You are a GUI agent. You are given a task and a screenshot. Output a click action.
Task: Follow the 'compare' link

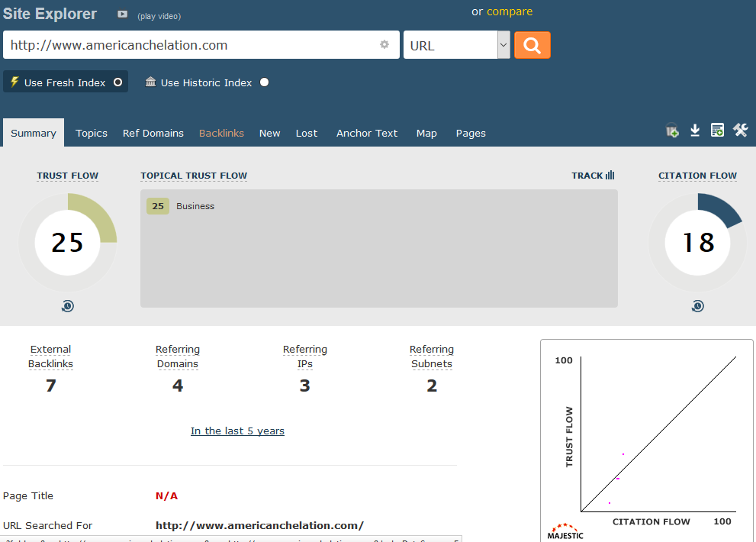tap(510, 11)
